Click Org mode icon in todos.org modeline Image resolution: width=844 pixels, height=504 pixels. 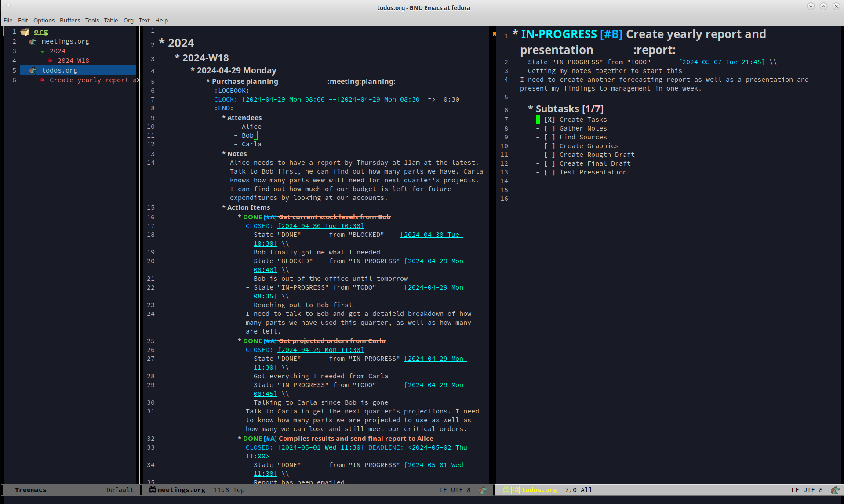point(834,490)
